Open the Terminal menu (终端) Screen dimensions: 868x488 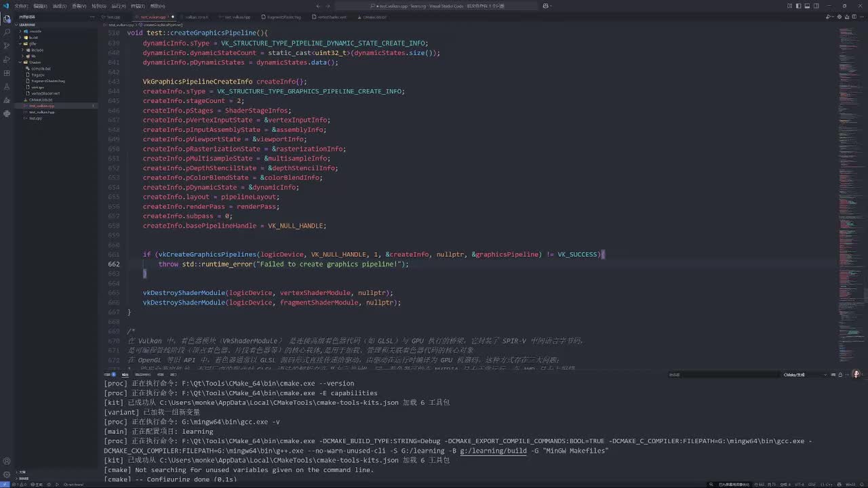pyautogui.click(x=138, y=5)
